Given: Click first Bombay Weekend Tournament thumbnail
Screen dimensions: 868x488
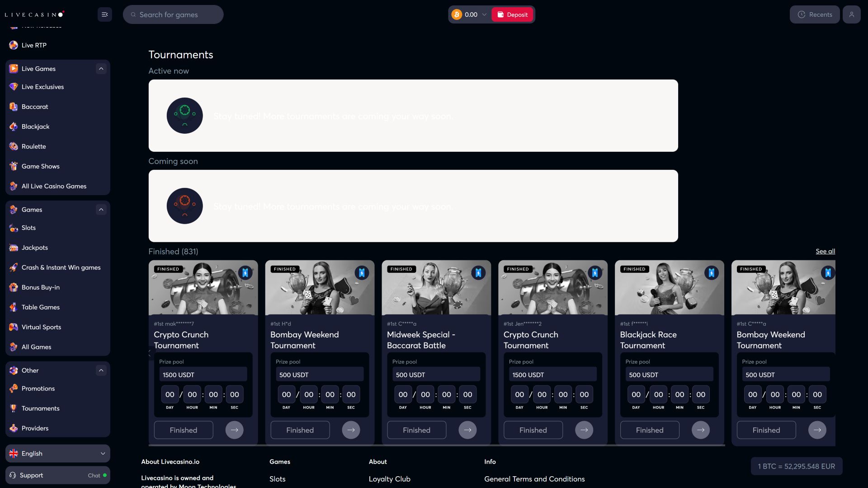Looking at the screenshot, I should click(x=320, y=287).
